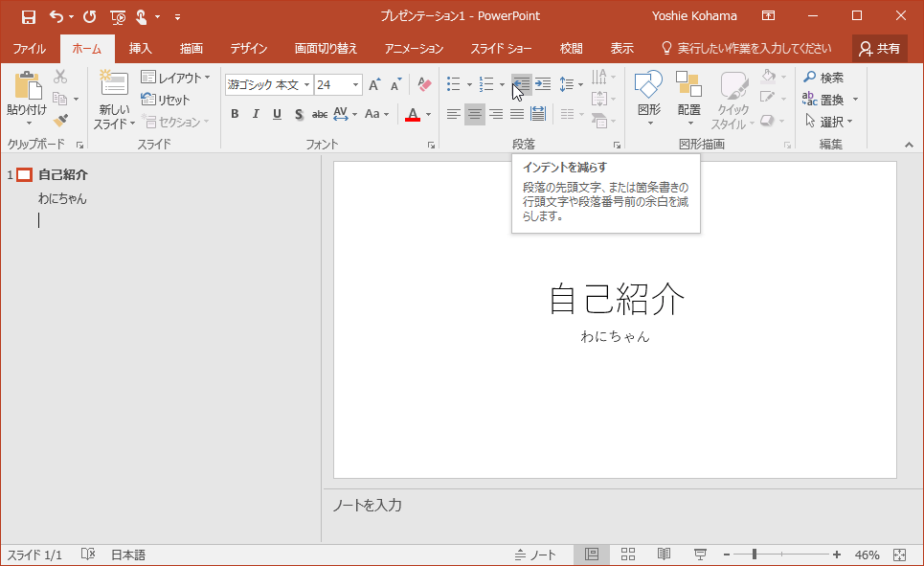924x566 pixels.
Task: Open the デザイン ribbon tab
Action: click(248, 48)
